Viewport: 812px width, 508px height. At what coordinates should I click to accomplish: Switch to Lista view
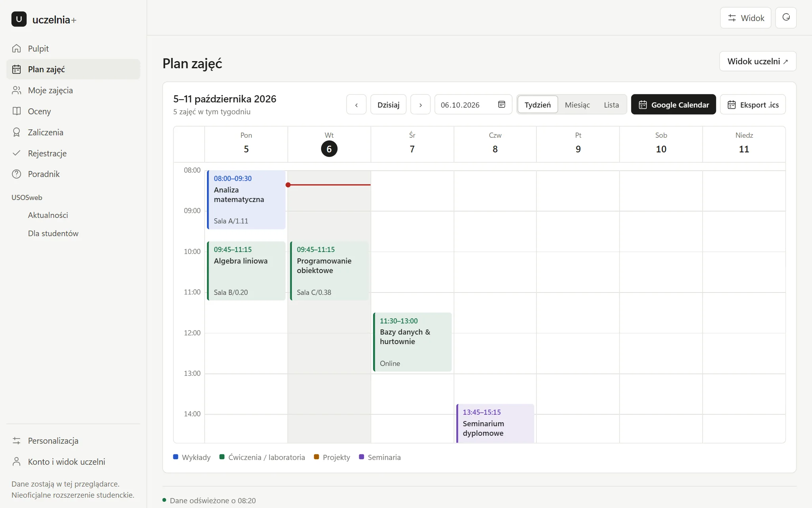pyautogui.click(x=611, y=105)
